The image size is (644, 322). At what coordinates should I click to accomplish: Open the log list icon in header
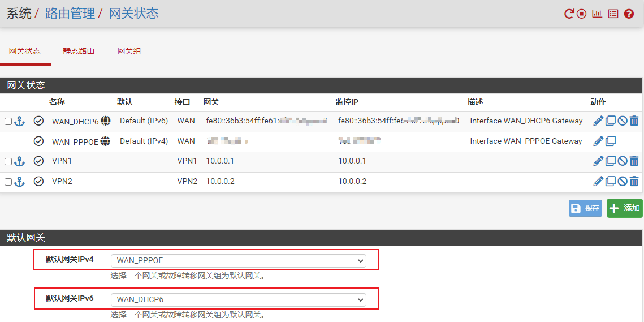613,14
